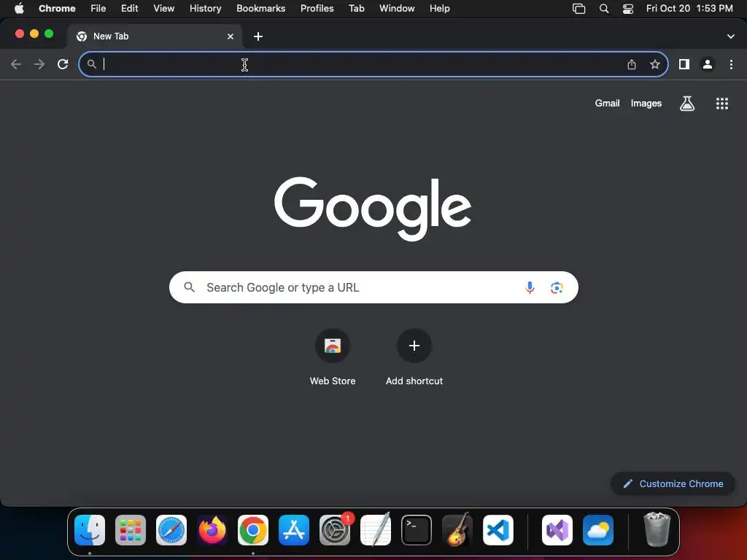Image resolution: width=747 pixels, height=560 pixels.
Task: Open Control Center in menu bar
Action: [x=628, y=8]
